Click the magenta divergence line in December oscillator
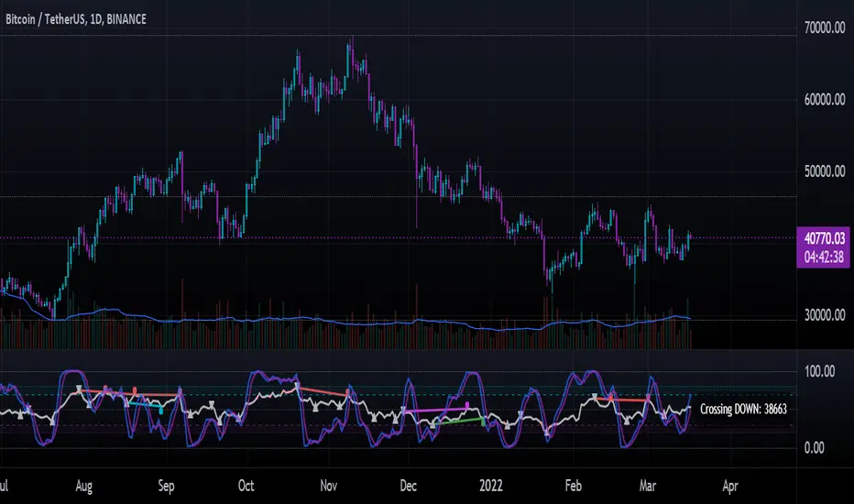854x504 pixels. 436,410
